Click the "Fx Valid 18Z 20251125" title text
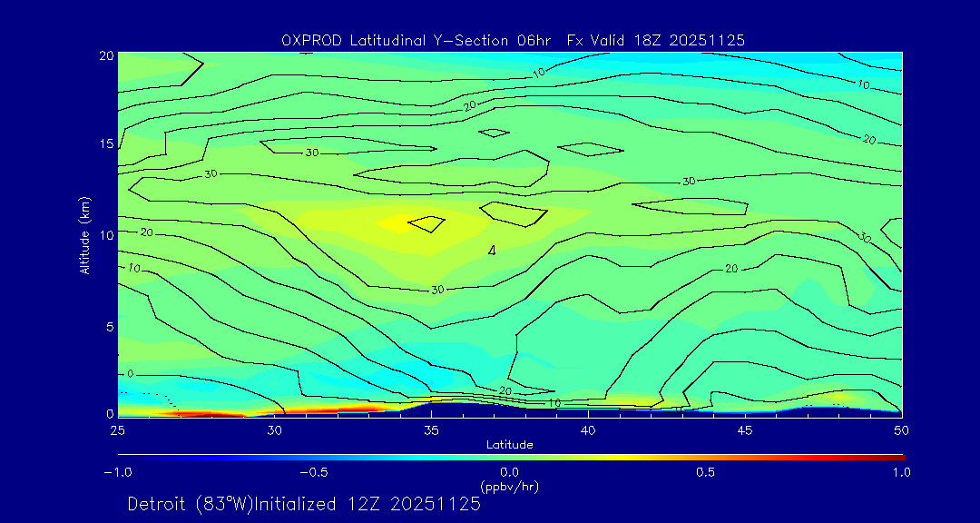 [656, 41]
